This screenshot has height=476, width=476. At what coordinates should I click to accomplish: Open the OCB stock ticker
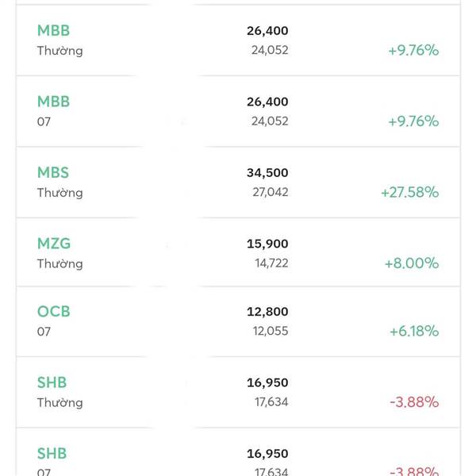(54, 312)
